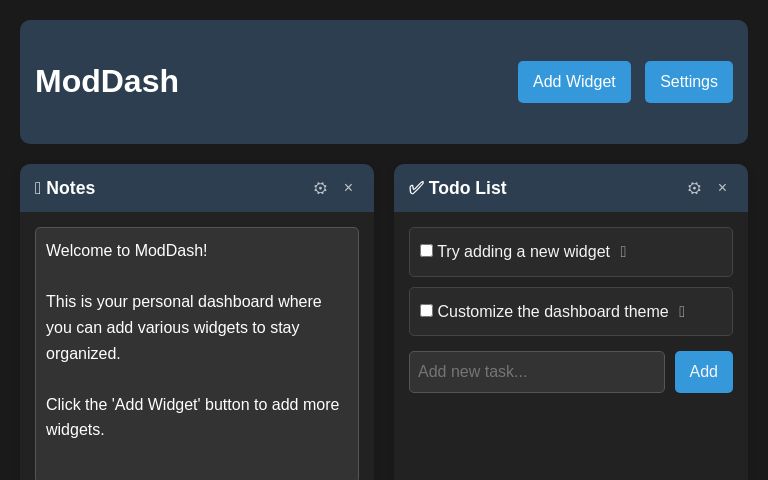Delete the 'Try adding a new widget' task
This screenshot has width=768, height=480.
coord(623,252)
